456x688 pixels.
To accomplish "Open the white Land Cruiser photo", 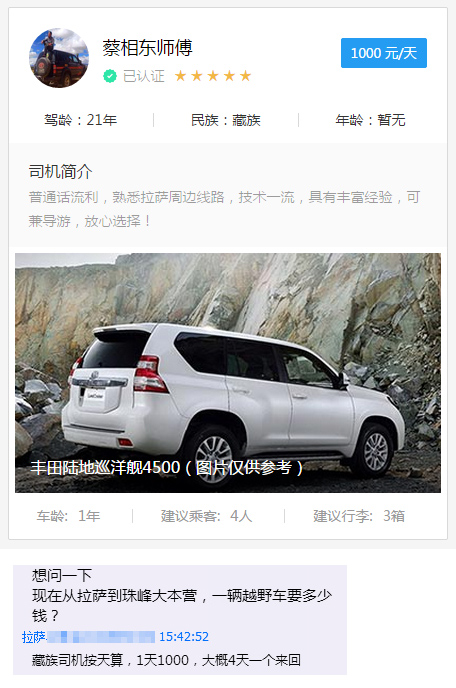I will [x=228, y=373].
